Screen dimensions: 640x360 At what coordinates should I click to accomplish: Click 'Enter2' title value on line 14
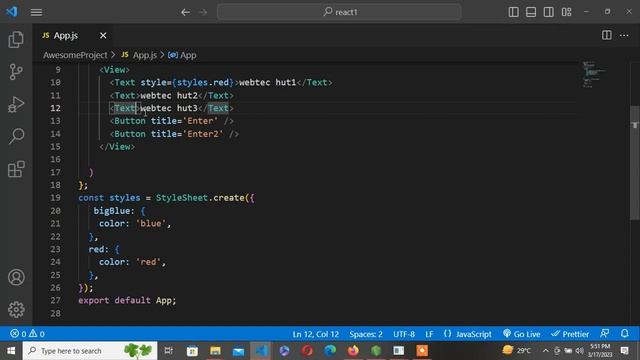(203, 134)
